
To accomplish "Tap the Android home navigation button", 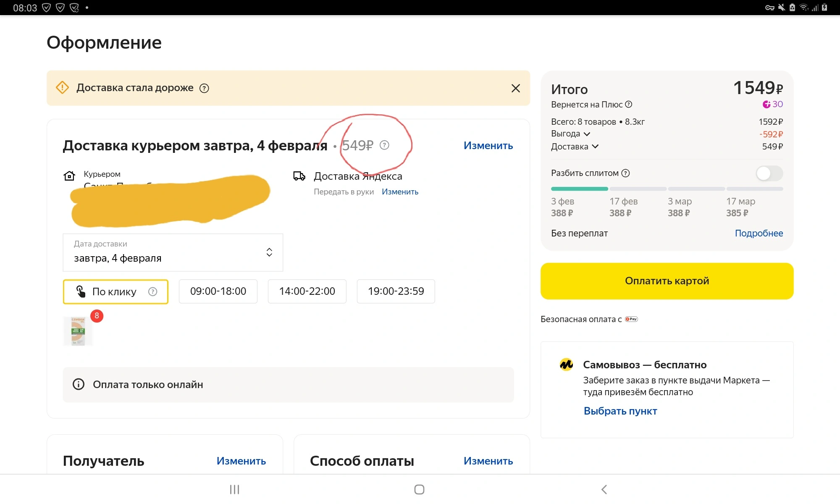I will (419, 489).
